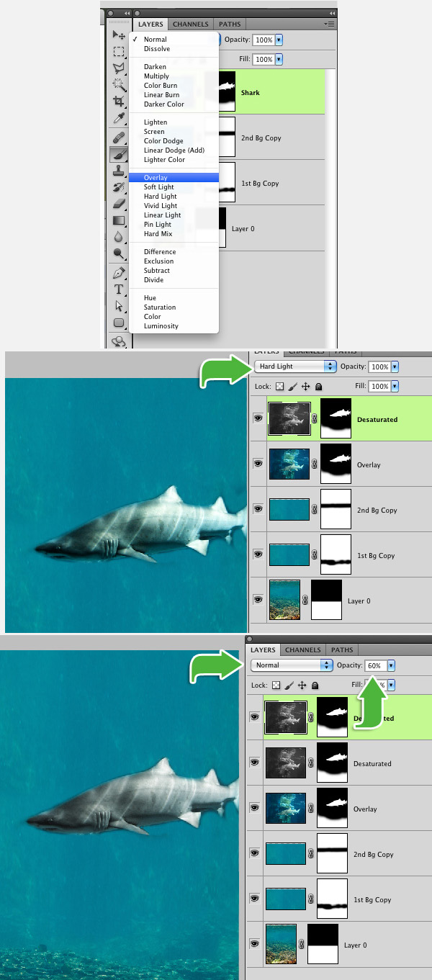Screen dimensions: 432x980
Task: Select the Shark layer mask thumbnail
Action: coord(227,91)
